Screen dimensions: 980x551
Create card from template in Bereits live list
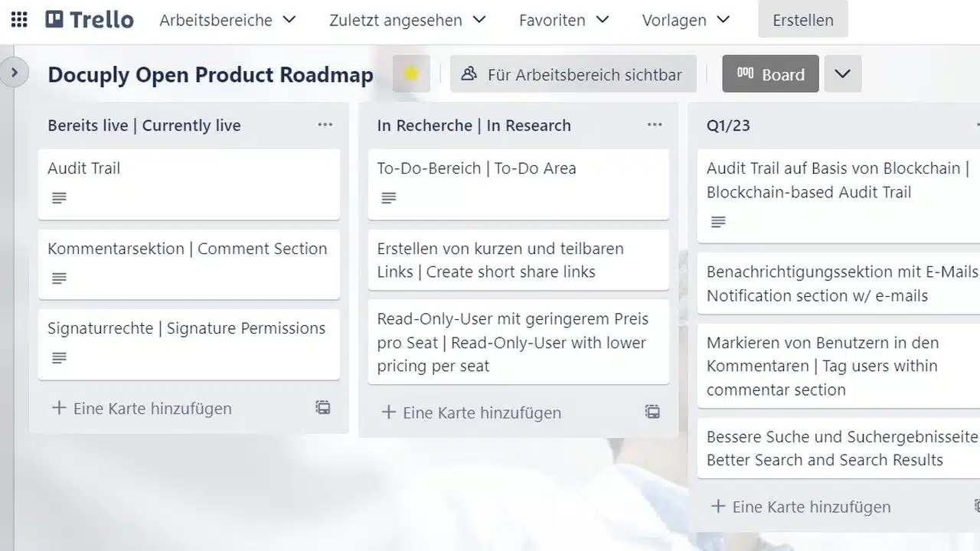tap(323, 408)
